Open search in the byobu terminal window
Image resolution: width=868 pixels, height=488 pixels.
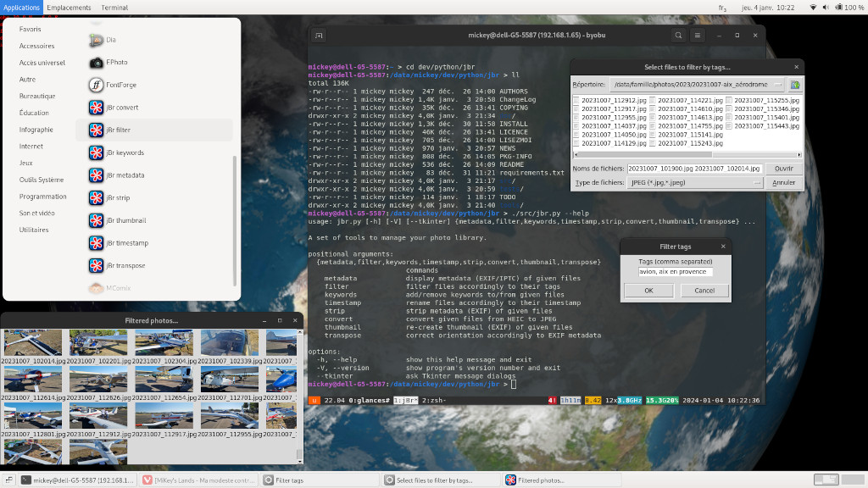click(x=678, y=36)
